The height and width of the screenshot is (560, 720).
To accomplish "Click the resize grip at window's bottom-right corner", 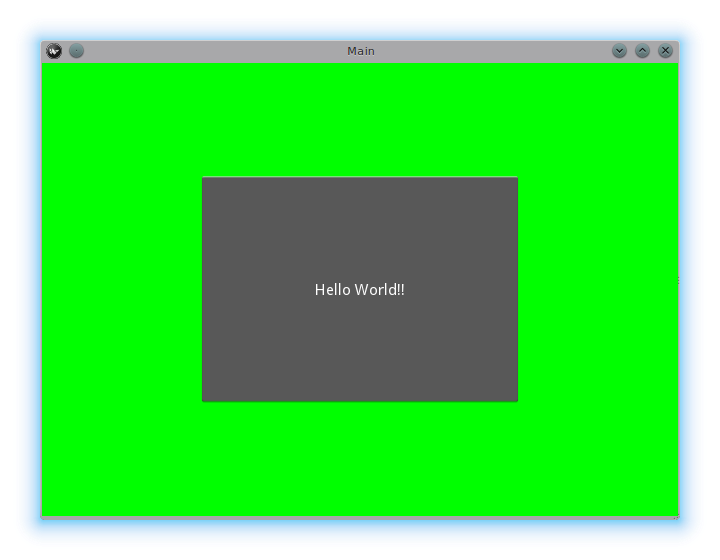I will pyautogui.click(x=677, y=516).
